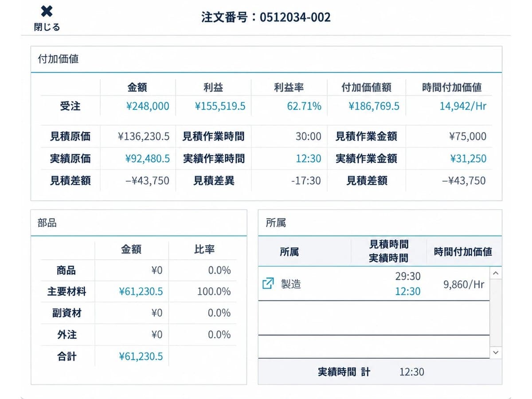Click the 付加価値 section header
The image size is (532, 399).
[59, 59]
